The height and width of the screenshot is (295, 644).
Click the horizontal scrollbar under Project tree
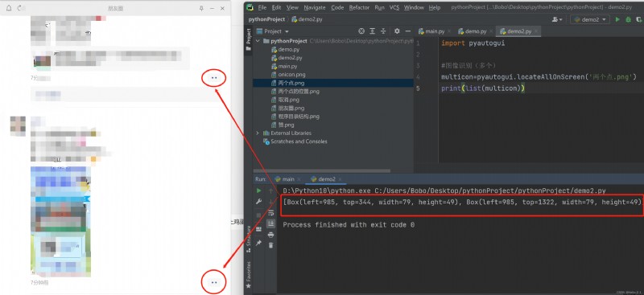(x=321, y=170)
